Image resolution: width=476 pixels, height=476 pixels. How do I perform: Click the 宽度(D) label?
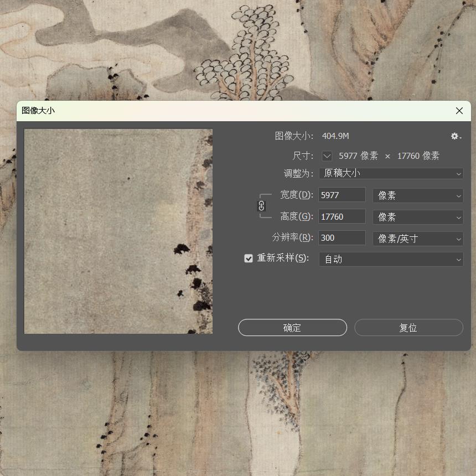tap(297, 195)
